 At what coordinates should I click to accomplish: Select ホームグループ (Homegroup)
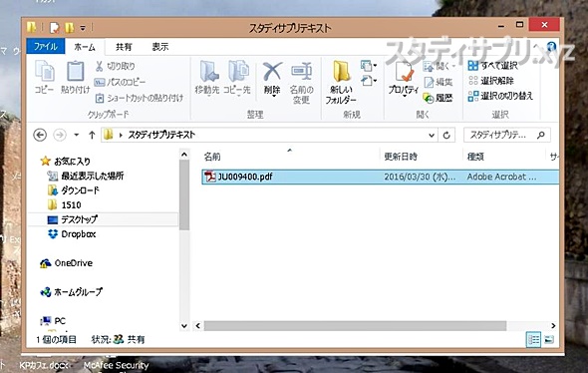click(x=71, y=292)
